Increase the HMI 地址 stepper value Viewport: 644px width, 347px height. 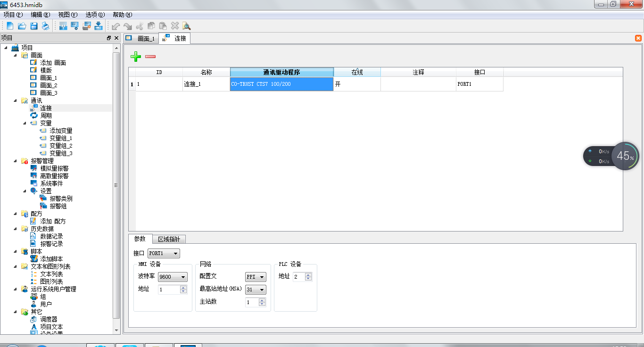click(183, 288)
